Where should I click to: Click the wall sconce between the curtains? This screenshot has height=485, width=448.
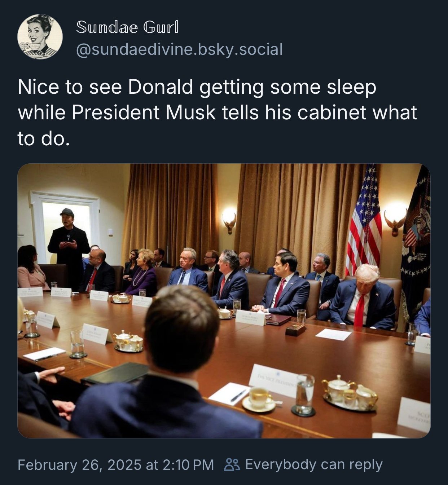229,219
